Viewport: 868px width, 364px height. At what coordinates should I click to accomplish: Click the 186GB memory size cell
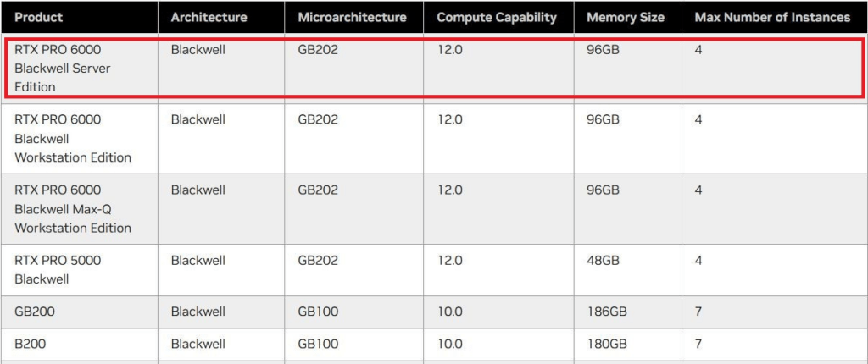point(607,312)
